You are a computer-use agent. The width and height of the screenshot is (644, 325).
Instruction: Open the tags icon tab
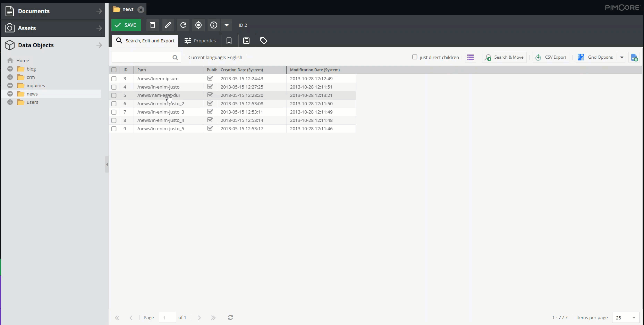(x=264, y=41)
